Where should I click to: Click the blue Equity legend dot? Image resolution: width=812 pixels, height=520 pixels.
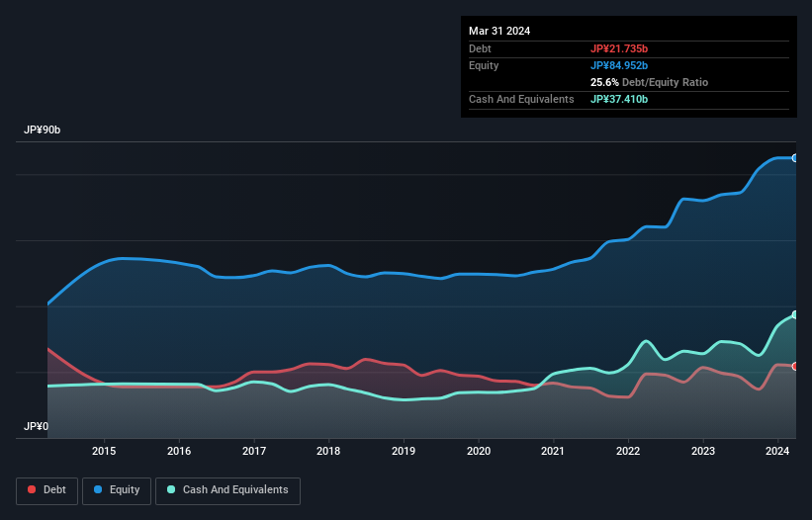pos(98,489)
